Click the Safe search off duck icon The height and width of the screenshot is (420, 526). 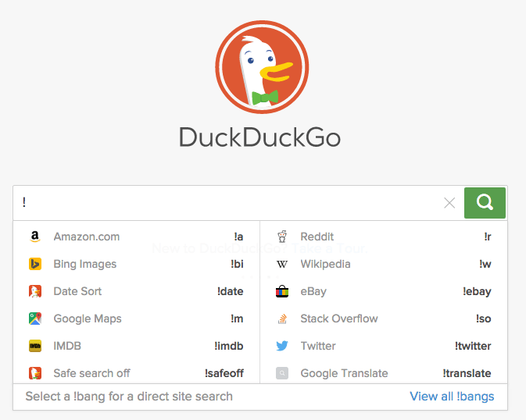tap(35, 373)
